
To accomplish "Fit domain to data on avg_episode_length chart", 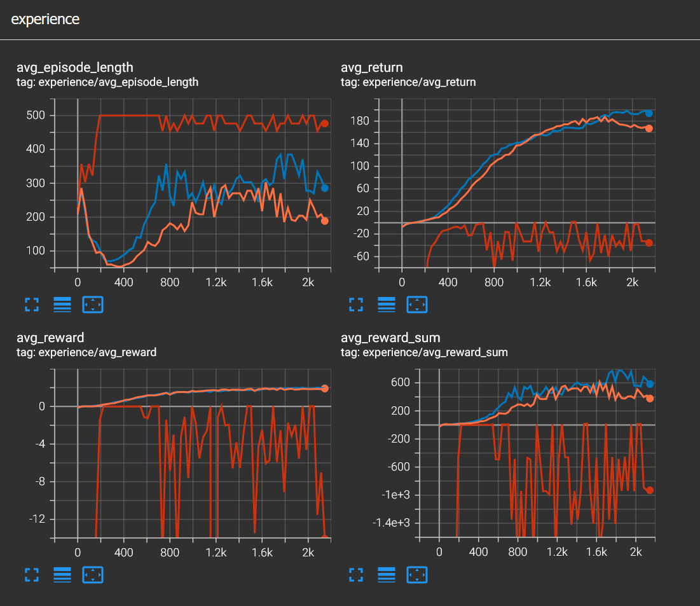I will 93,305.
